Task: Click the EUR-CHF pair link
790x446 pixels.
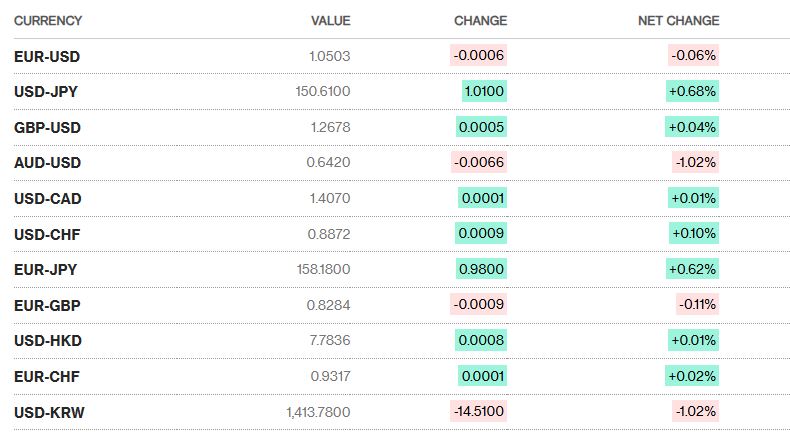Action: point(47,376)
